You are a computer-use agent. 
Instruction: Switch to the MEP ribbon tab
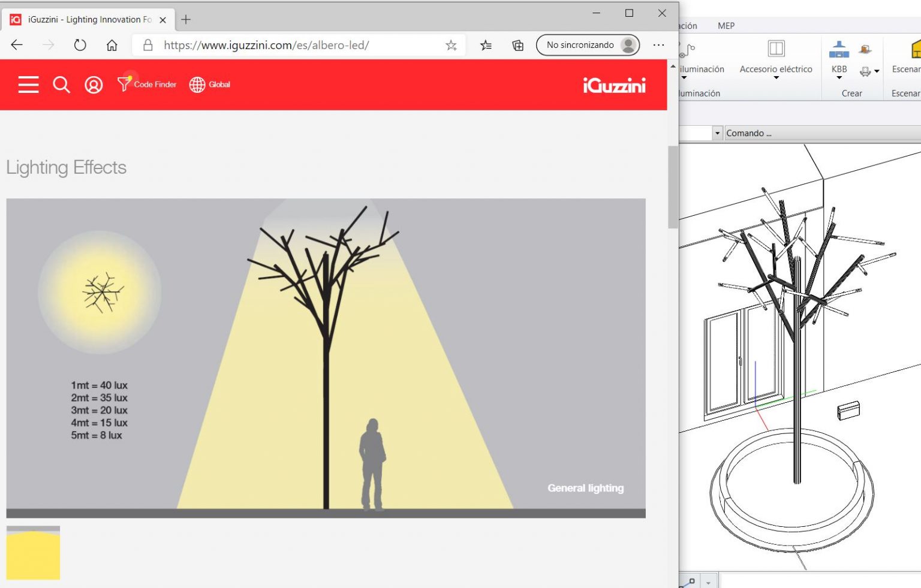pyautogui.click(x=726, y=26)
